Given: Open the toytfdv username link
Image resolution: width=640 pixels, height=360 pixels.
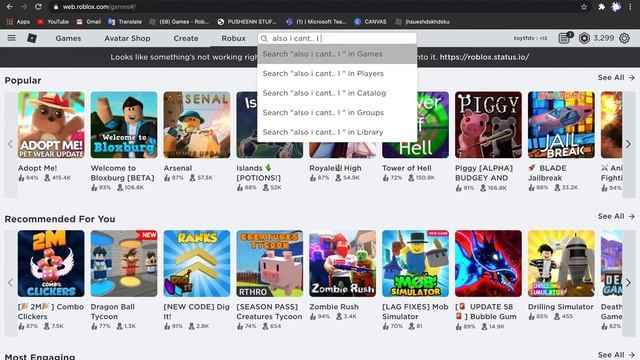Looking at the screenshot, I should coord(530,38).
